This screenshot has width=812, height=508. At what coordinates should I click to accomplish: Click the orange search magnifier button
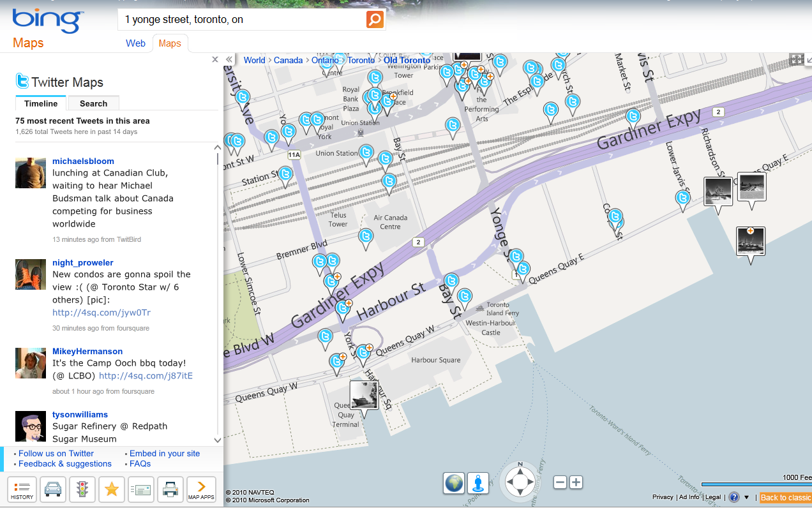click(375, 19)
